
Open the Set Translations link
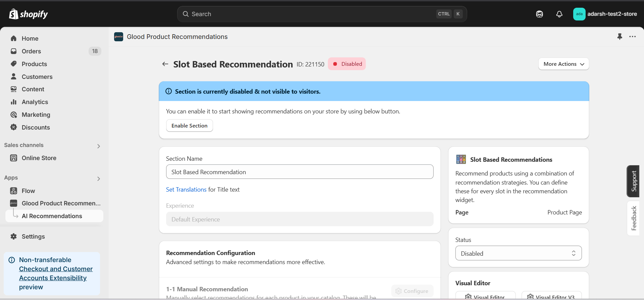[x=186, y=189]
